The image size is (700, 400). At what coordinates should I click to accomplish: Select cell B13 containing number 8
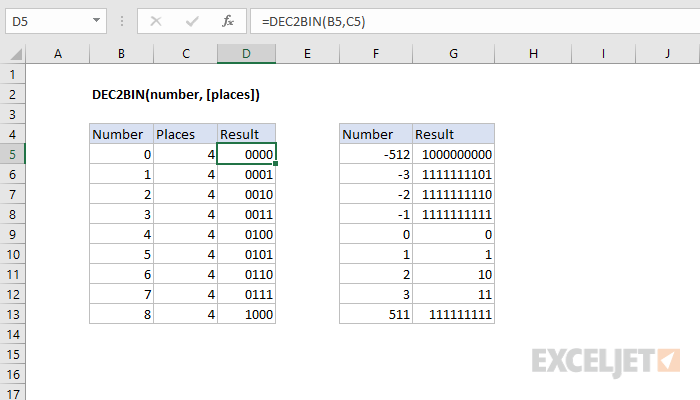pyautogui.click(x=121, y=314)
